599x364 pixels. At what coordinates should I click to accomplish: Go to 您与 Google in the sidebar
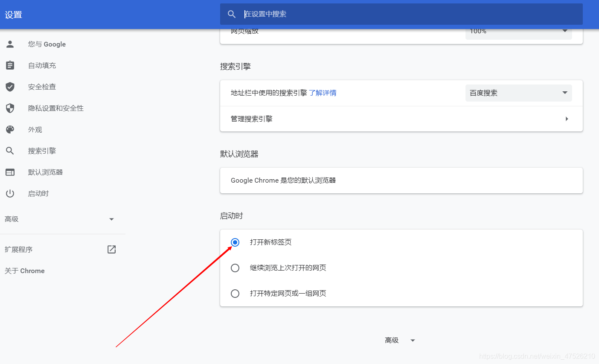tap(47, 44)
